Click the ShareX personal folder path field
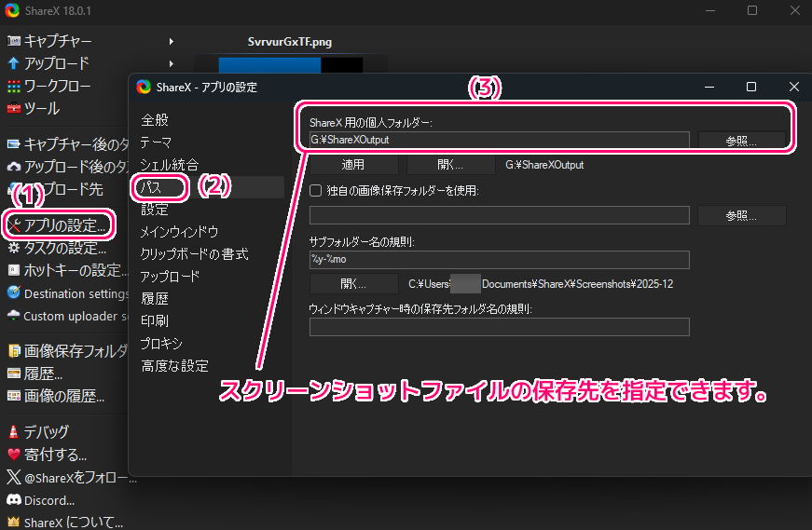The image size is (812, 530). point(499,140)
